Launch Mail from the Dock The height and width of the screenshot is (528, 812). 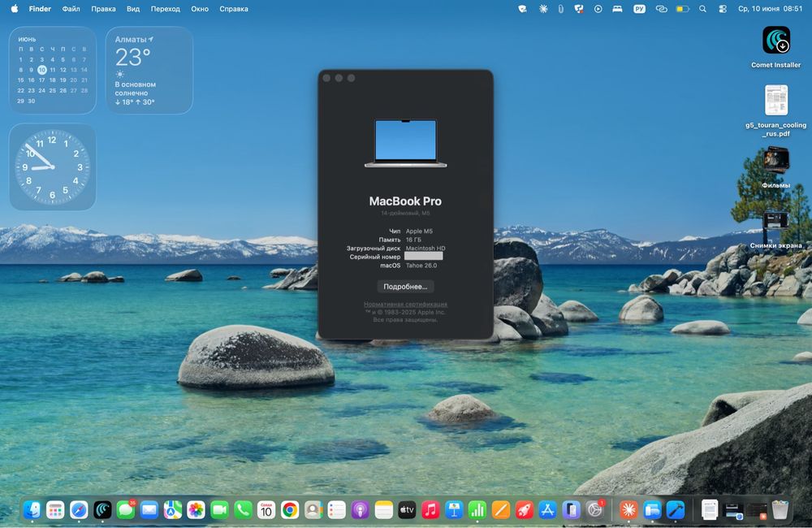tap(149, 510)
